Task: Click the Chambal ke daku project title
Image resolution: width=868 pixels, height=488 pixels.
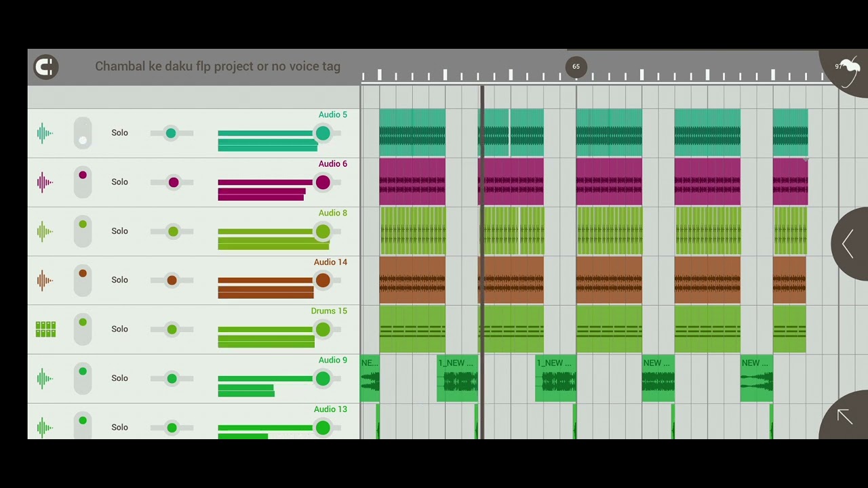Action: [218, 66]
